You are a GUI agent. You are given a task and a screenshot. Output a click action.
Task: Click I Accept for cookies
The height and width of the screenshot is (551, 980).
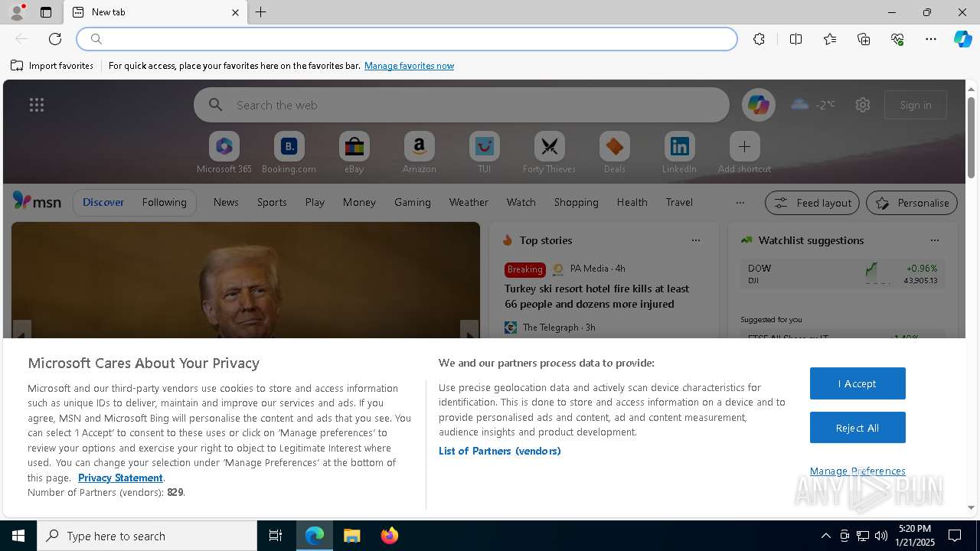857,383
